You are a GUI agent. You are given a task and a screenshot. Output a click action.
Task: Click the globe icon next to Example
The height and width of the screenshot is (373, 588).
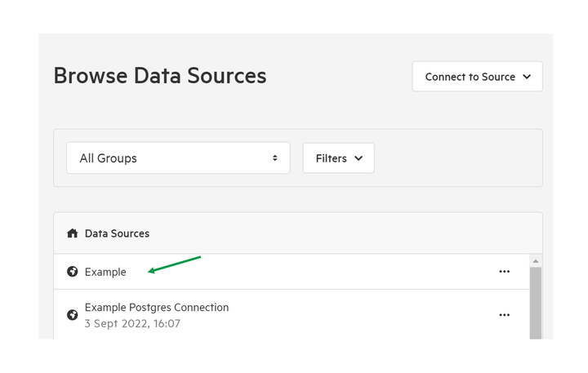click(x=73, y=272)
